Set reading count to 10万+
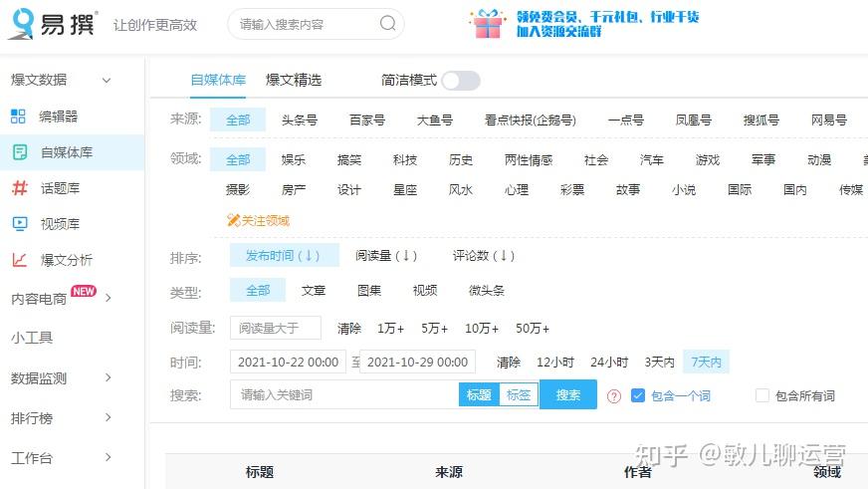 tap(482, 329)
